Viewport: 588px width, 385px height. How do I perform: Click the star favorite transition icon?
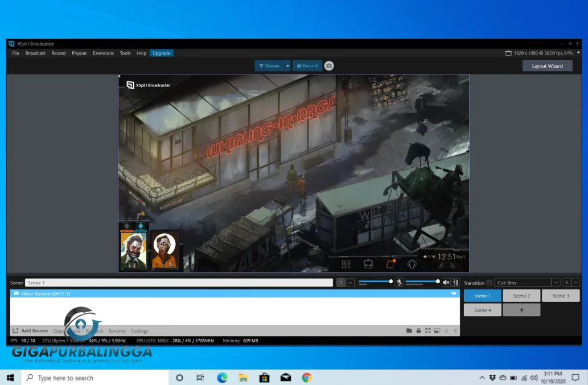[x=566, y=283]
